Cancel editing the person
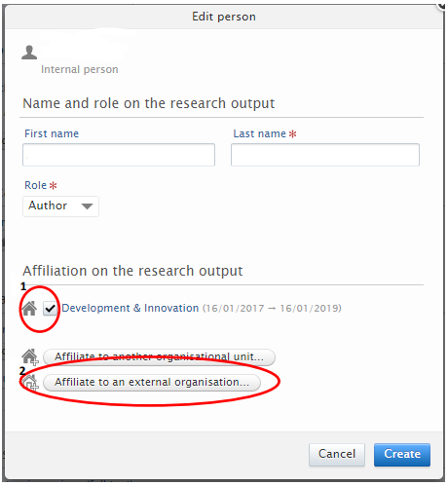The width and height of the screenshot is (448, 486). tap(337, 455)
